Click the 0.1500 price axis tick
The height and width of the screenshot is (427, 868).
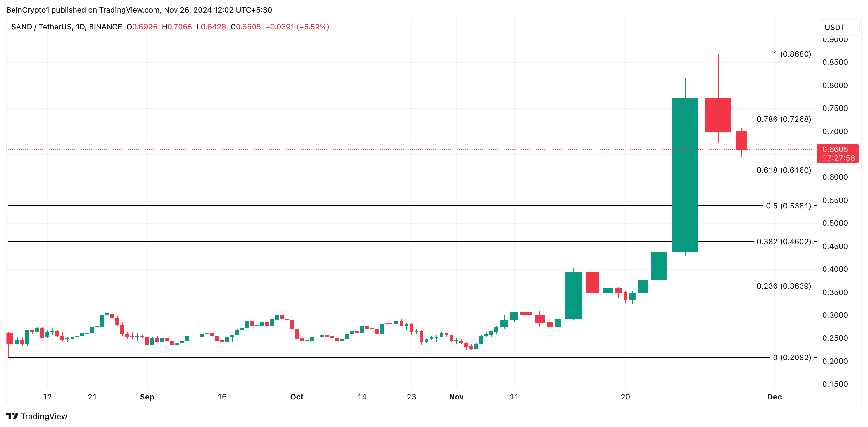(x=835, y=384)
